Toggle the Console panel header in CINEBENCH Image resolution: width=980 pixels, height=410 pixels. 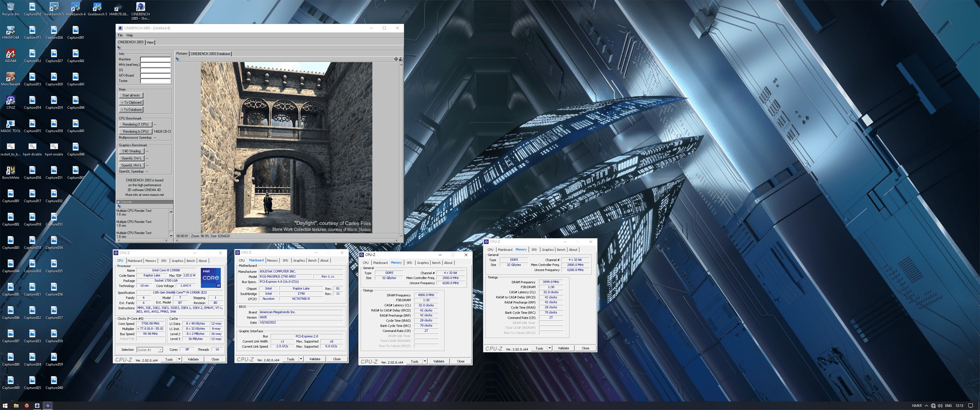coord(145,202)
